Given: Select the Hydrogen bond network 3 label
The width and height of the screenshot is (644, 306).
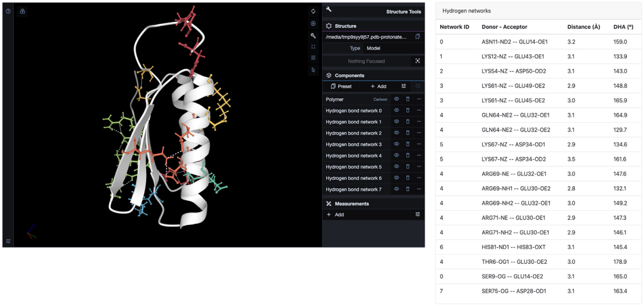Looking at the screenshot, I should (x=354, y=145).
